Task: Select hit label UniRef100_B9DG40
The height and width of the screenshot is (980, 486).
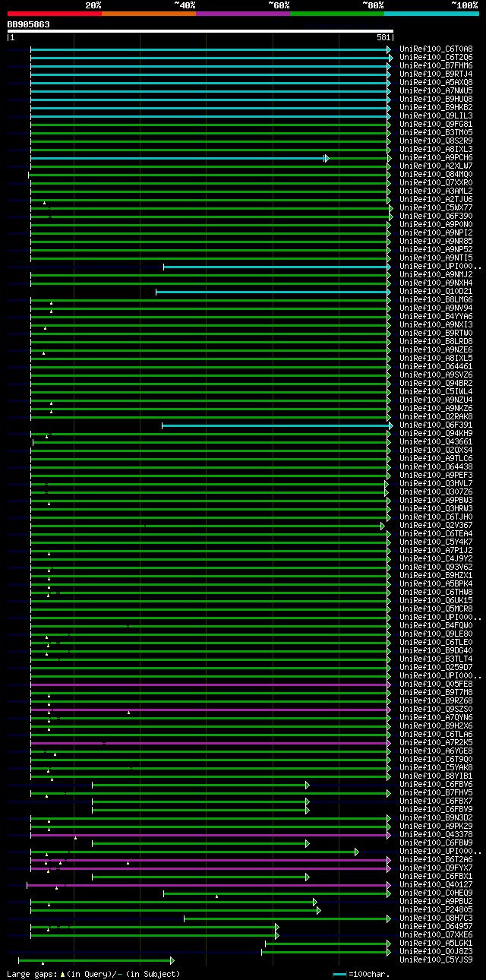Action: (436, 650)
